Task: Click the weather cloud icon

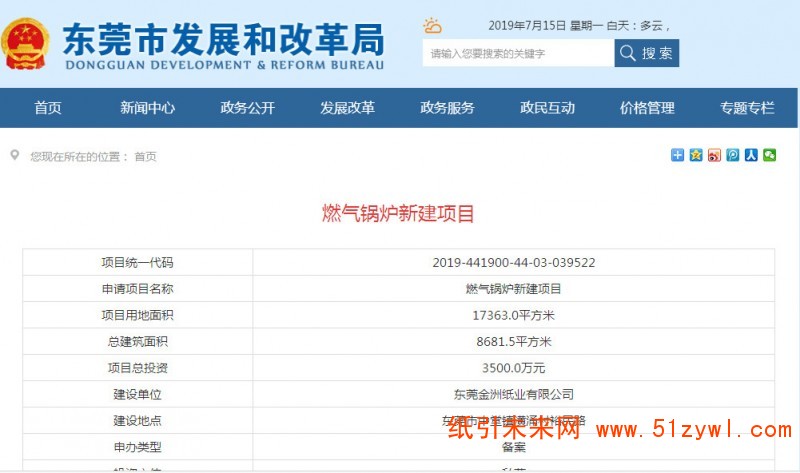Action: 432,26
